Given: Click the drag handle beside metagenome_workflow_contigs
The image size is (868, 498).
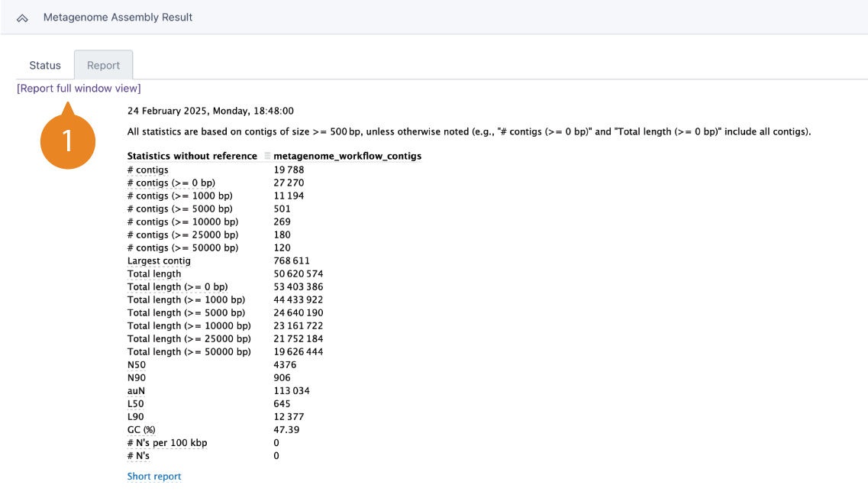Looking at the screenshot, I should pyautogui.click(x=267, y=157).
